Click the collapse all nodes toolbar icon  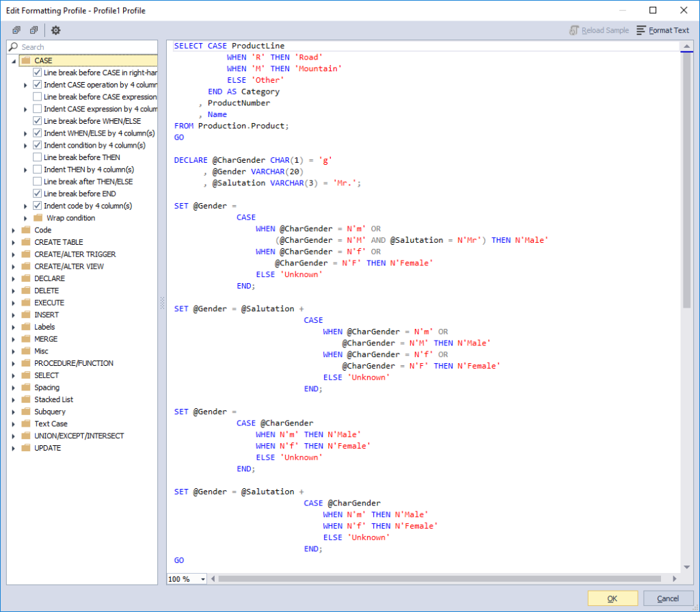[33, 30]
